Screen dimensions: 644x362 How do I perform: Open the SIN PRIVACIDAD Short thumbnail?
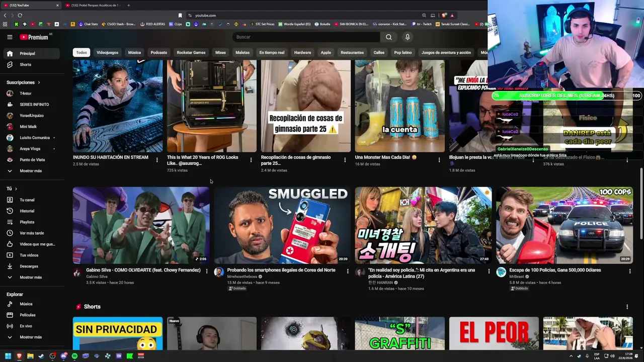(x=118, y=333)
